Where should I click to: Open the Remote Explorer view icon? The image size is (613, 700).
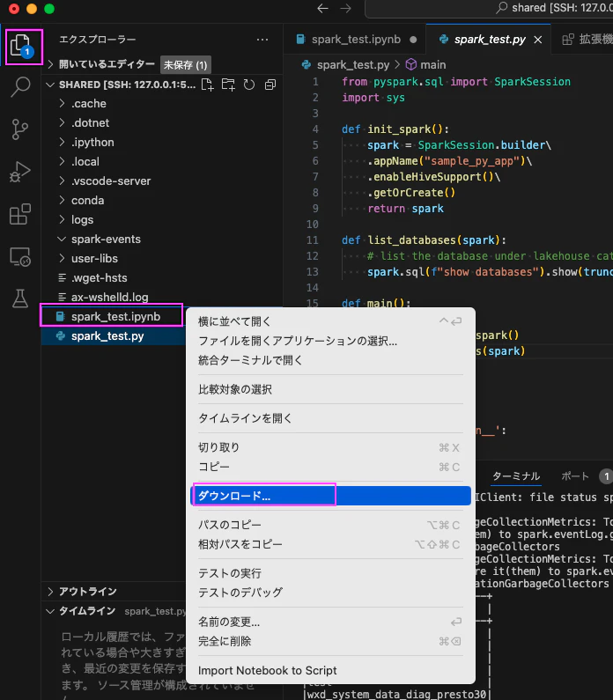(x=20, y=257)
